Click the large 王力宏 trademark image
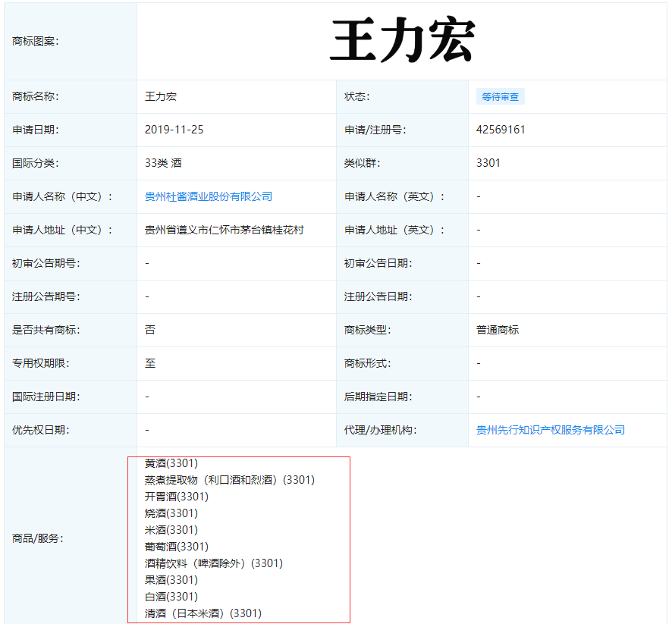The image size is (672, 624). point(403,40)
